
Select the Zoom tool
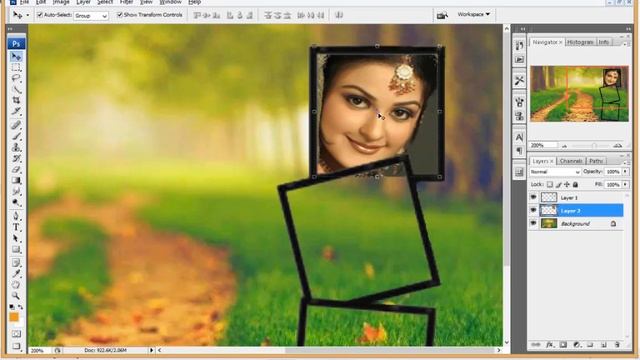pos(16,296)
